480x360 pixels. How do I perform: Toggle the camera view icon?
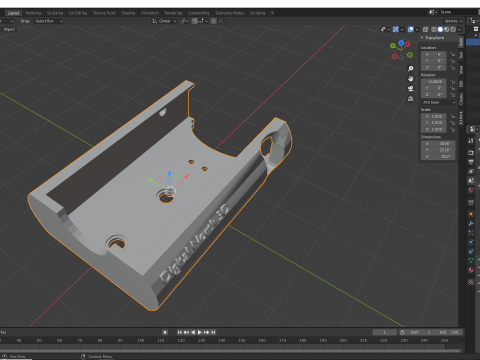point(411,89)
